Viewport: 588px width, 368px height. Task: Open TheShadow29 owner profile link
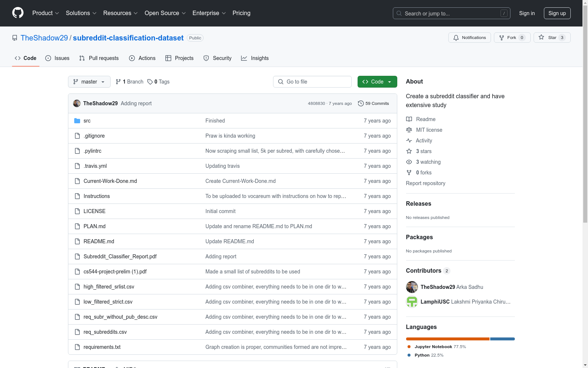tap(44, 38)
